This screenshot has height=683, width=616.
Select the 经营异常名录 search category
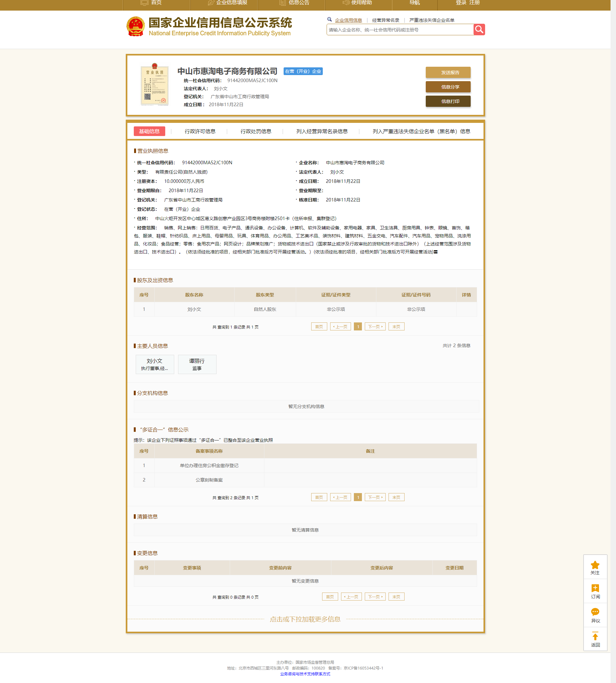click(x=386, y=20)
